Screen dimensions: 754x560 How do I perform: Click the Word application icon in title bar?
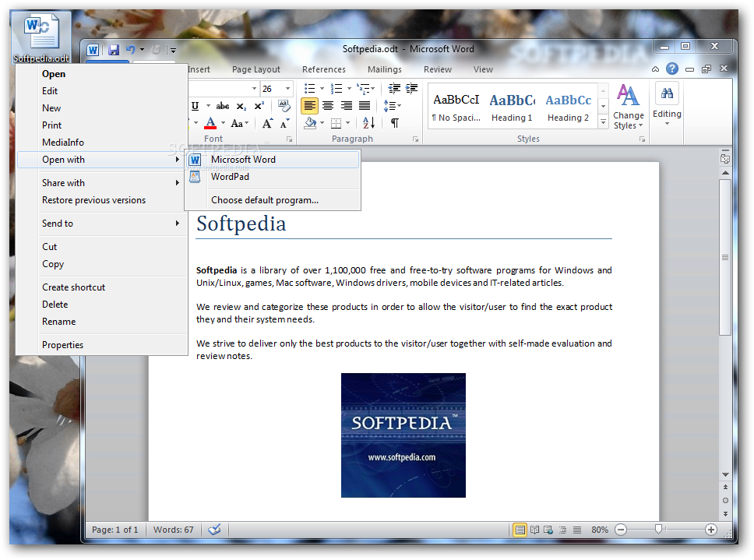pyautogui.click(x=93, y=50)
